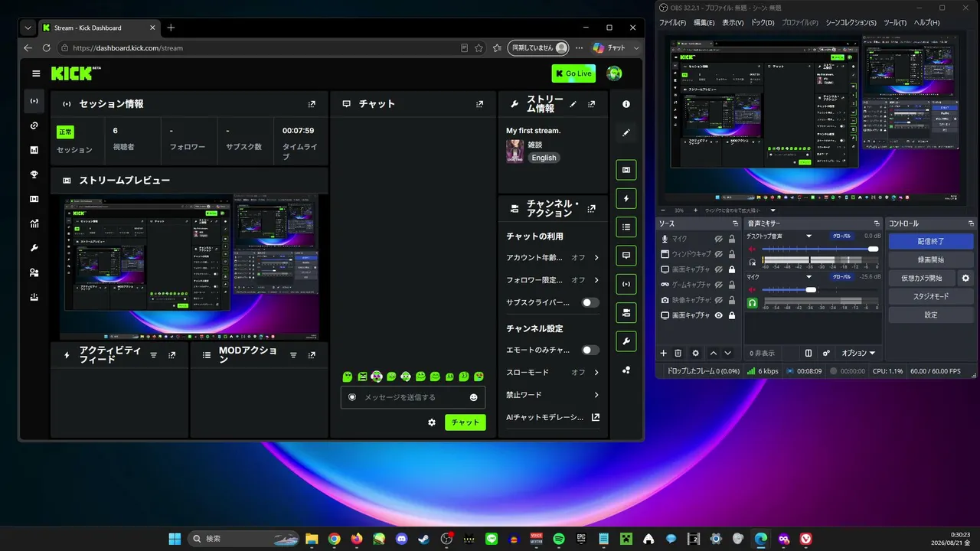This screenshot has height=551, width=980.
Task: Unmute デスクトップ音声 with its speaker icon in OBS
Action: [x=752, y=249]
